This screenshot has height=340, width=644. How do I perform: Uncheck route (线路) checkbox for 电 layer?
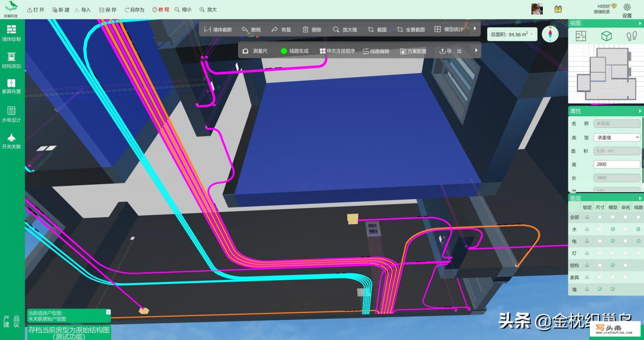tap(638, 241)
